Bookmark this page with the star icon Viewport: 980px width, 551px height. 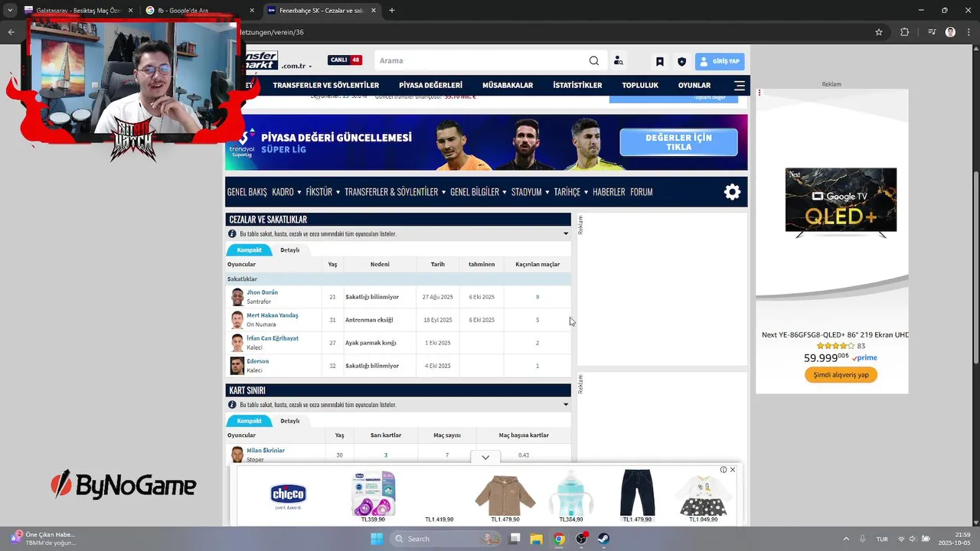click(879, 32)
